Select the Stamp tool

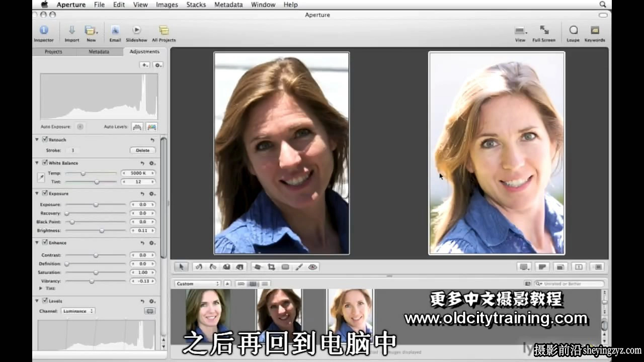[240, 267]
